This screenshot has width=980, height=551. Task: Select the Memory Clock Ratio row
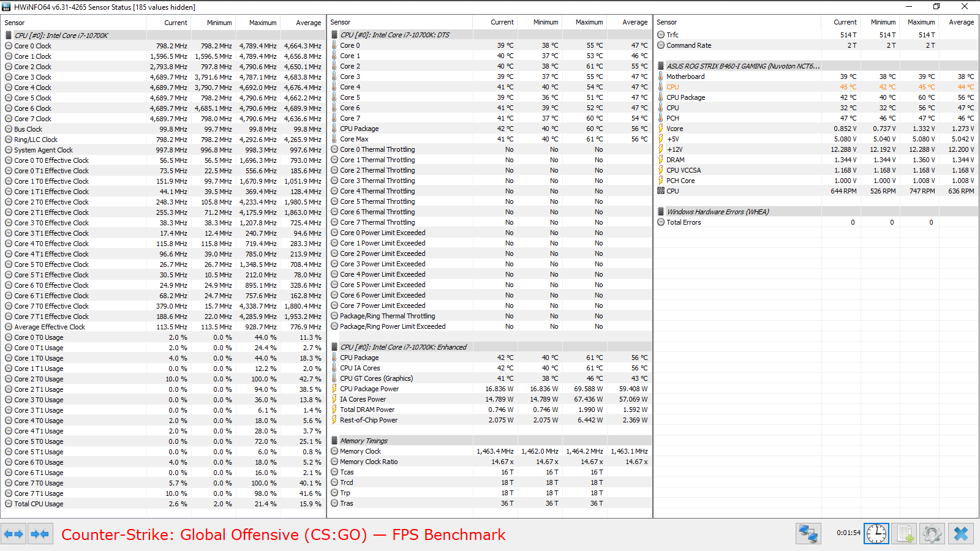(x=490, y=462)
